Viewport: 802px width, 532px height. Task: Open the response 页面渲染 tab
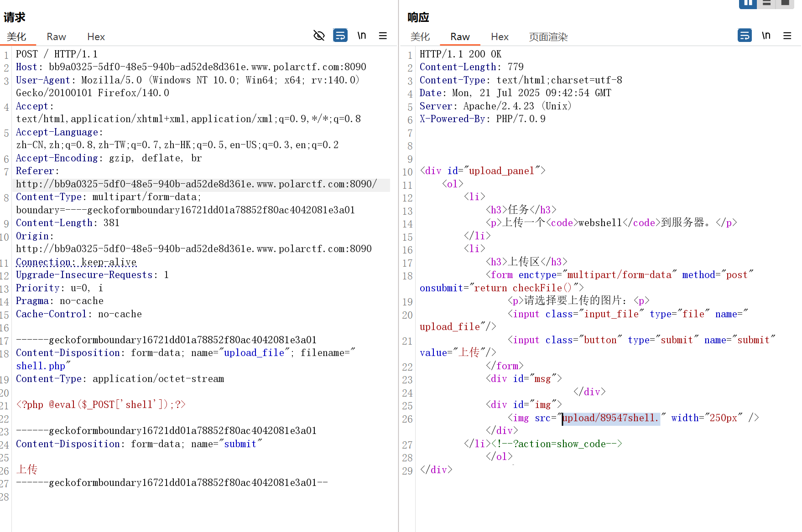548,36
